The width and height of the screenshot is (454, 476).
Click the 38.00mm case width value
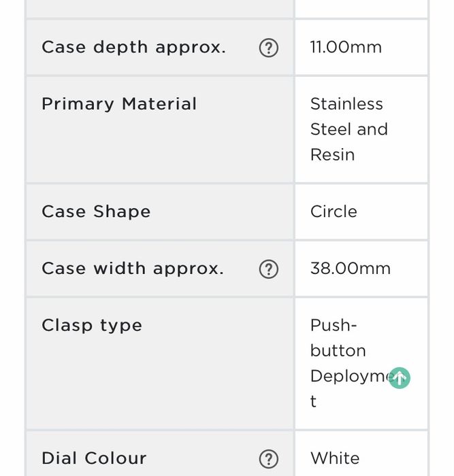351,269
